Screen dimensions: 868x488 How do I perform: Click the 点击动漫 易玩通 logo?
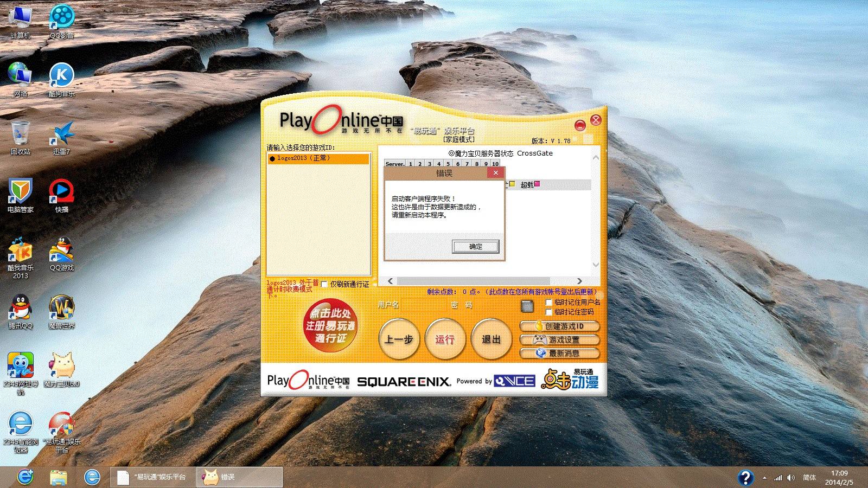coord(570,379)
